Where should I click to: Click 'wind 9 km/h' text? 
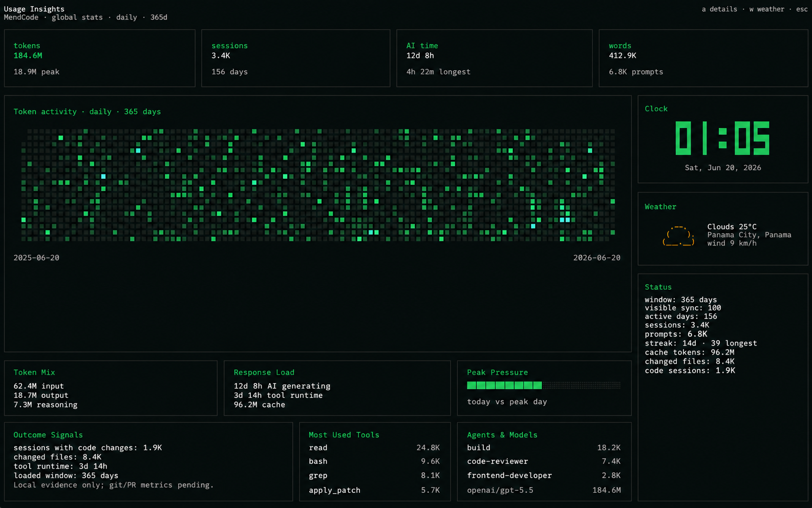(x=732, y=243)
